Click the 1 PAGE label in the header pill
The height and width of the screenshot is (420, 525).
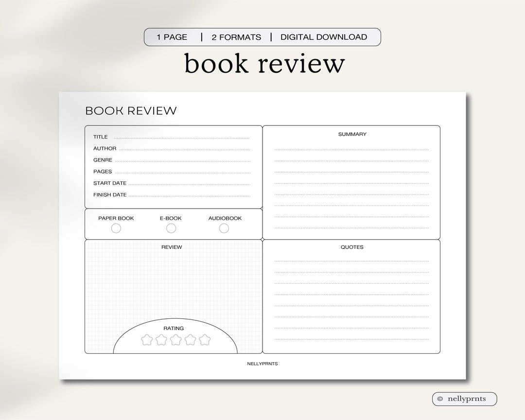pos(172,37)
